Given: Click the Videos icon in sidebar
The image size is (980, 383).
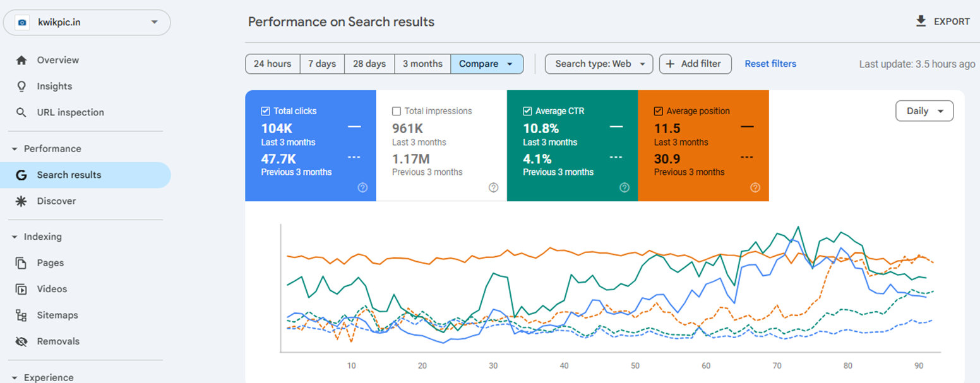Looking at the screenshot, I should 21,289.
